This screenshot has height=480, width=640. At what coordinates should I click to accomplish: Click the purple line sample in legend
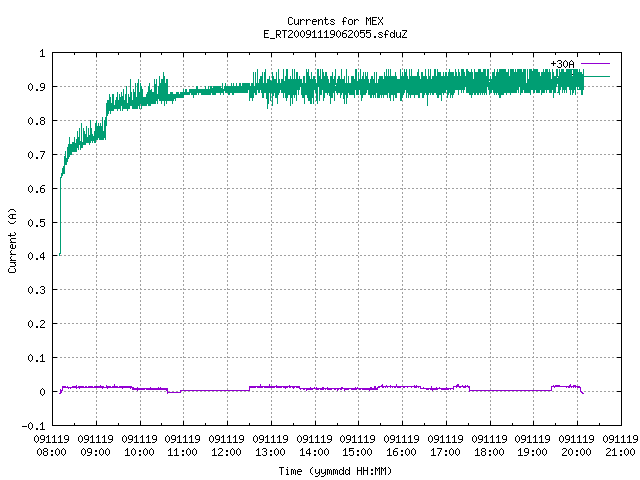click(x=595, y=64)
